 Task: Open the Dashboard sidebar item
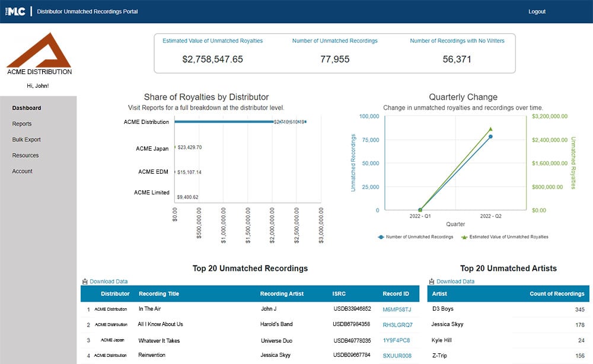point(27,108)
